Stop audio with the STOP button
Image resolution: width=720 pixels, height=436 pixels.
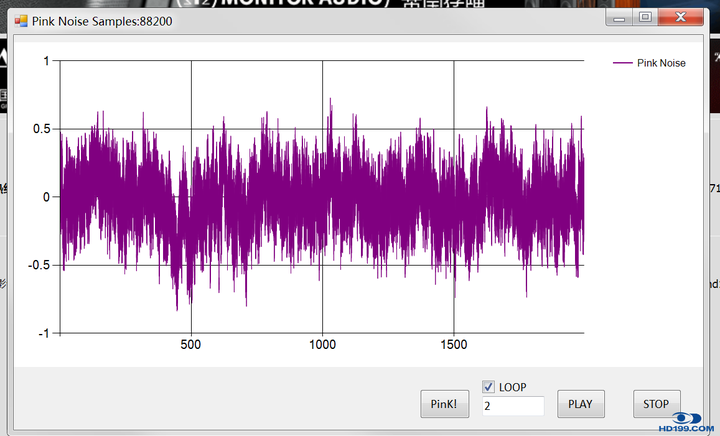point(656,404)
